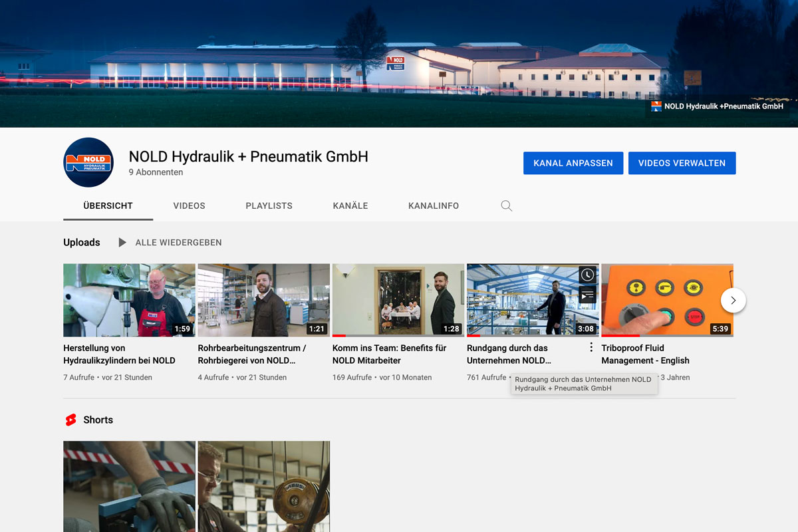798x532 pixels.
Task: Show next uploads with right arrow
Action: pos(733,300)
